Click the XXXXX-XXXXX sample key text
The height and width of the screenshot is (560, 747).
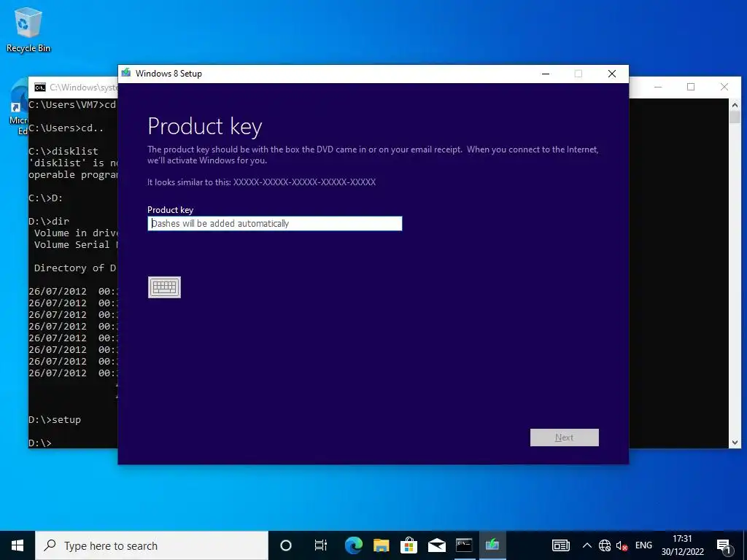click(304, 182)
